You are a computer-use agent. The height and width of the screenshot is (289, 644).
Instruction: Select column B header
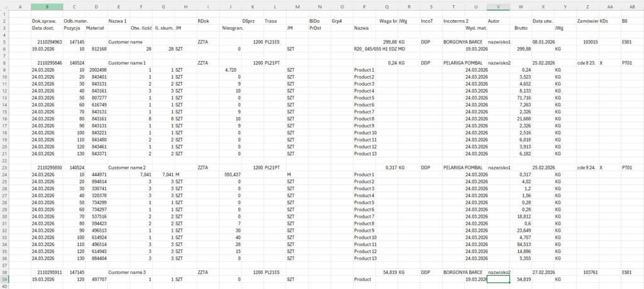point(47,6)
